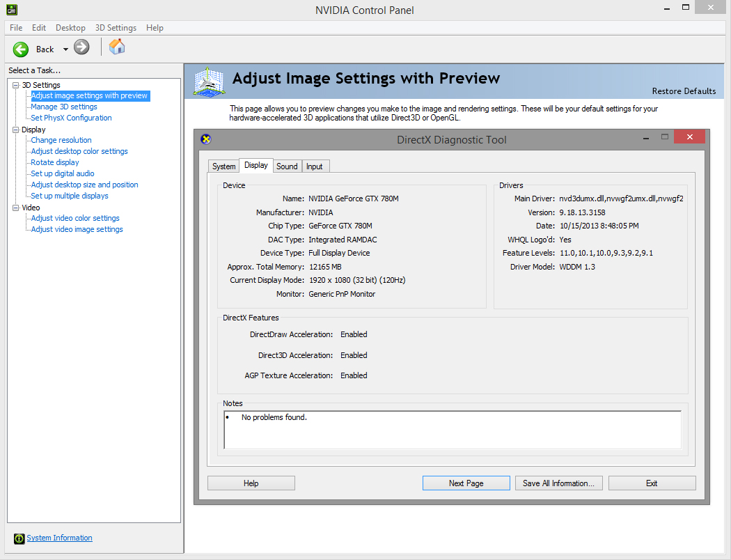This screenshot has height=560, width=731.
Task: Click Save All Information button
Action: pos(558,483)
